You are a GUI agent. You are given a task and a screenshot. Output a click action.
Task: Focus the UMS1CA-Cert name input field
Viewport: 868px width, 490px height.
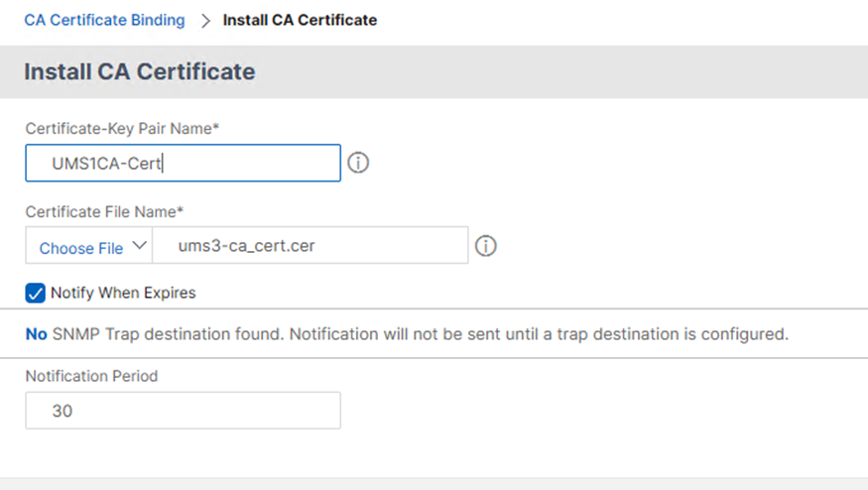pos(183,164)
